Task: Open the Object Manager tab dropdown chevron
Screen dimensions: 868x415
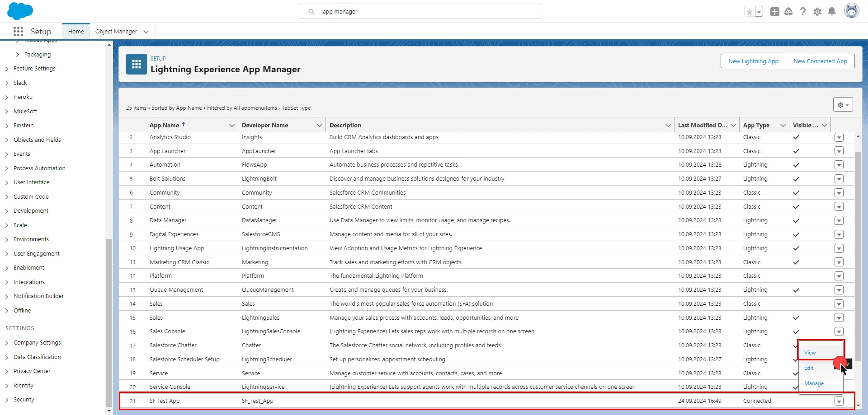Action: [146, 32]
